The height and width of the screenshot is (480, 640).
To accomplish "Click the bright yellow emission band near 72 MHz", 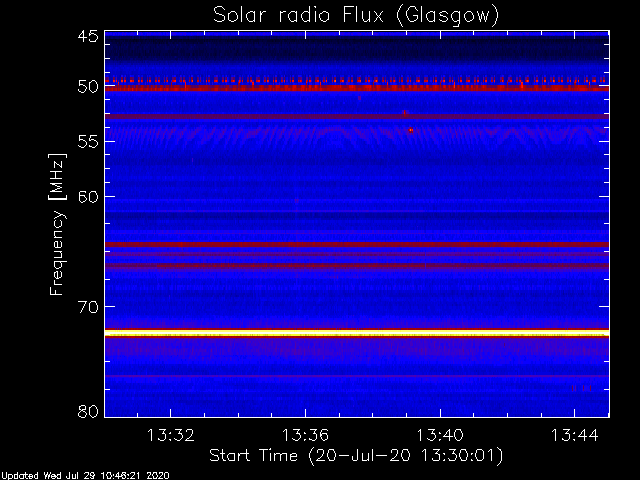I will (357, 334).
